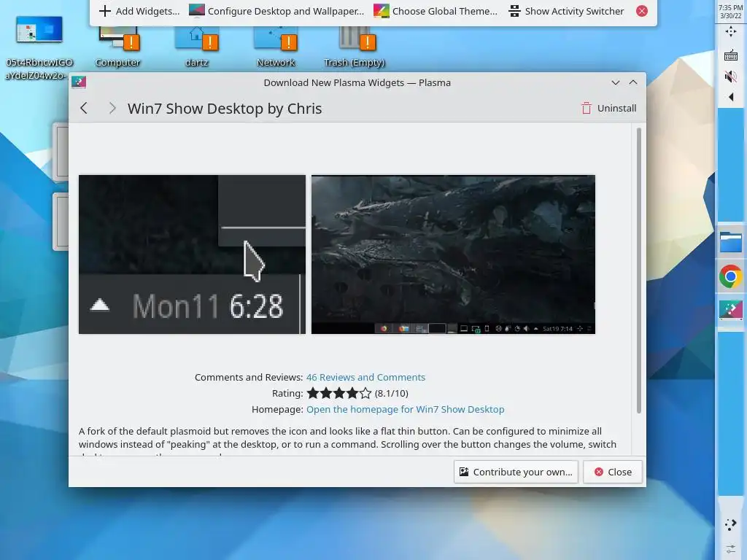Image resolution: width=747 pixels, height=560 pixels.
Task: Select the Trash (Empty) desktop icon
Action: tap(354, 47)
